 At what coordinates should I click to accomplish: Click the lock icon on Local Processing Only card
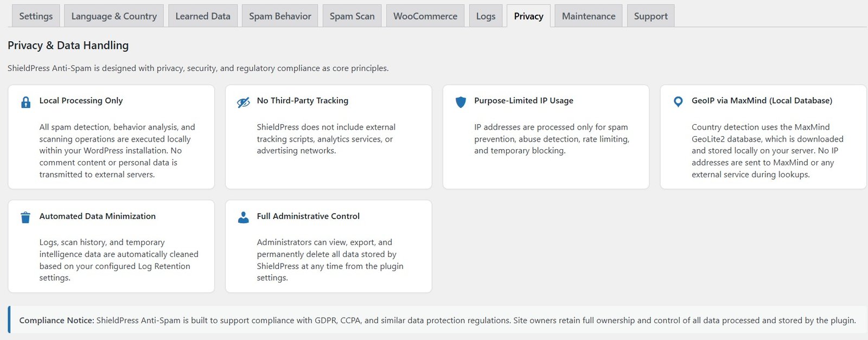(25, 102)
